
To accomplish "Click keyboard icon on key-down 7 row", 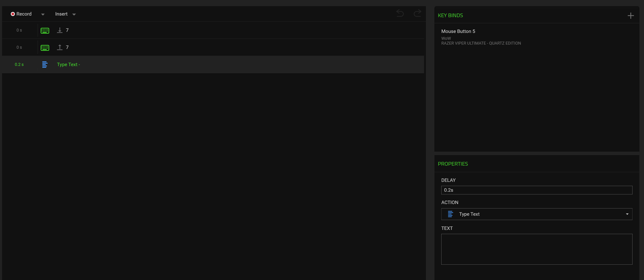I will [45, 30].
